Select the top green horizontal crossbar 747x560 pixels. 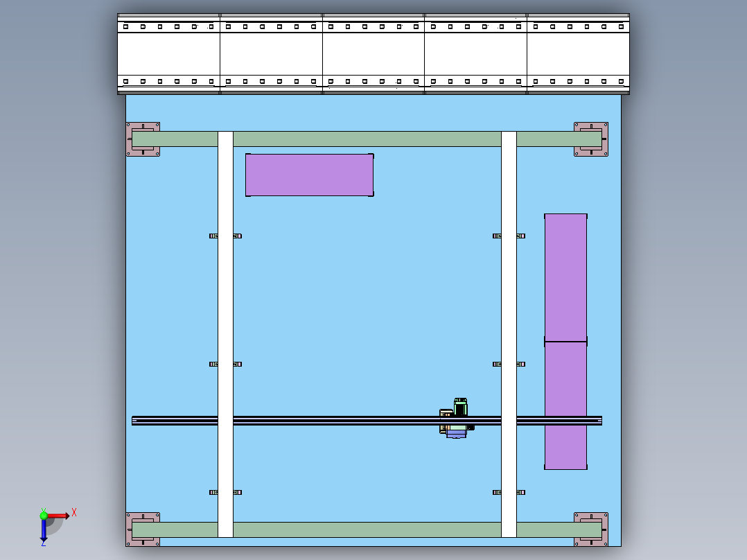(x=367, y=139)
